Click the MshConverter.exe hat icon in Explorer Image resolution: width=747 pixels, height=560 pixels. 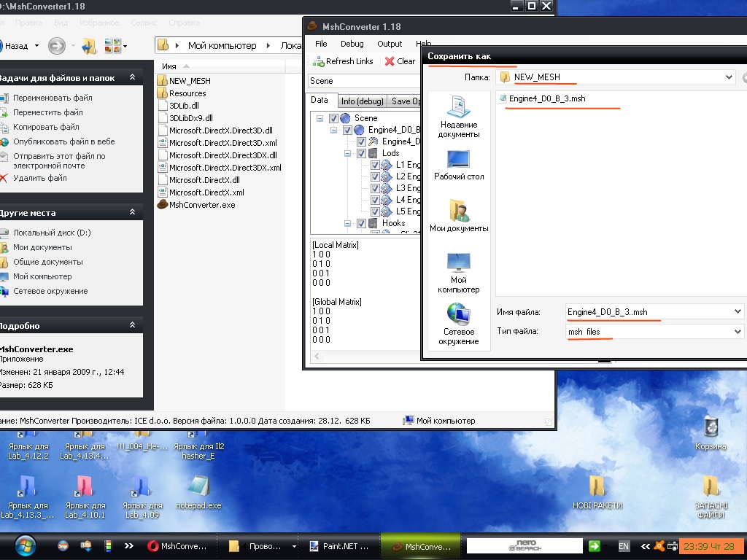tap(163, 205)
